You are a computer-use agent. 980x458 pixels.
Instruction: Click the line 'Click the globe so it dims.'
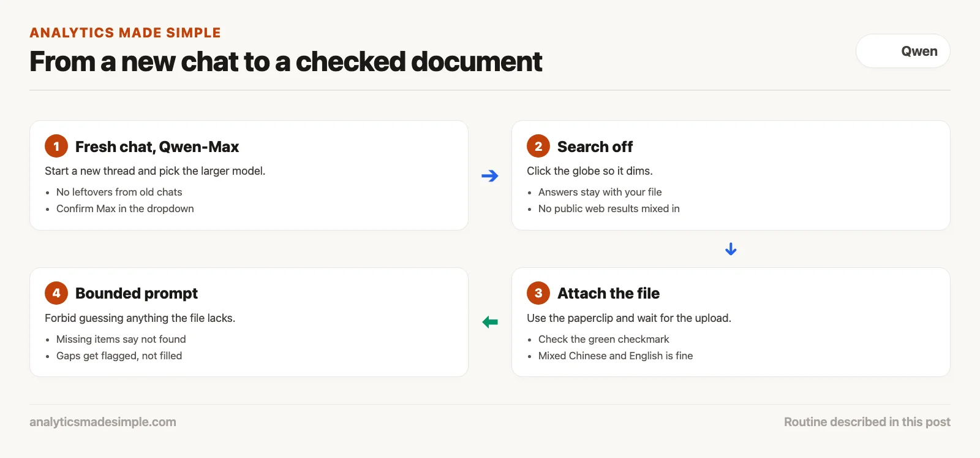[590, 171]
